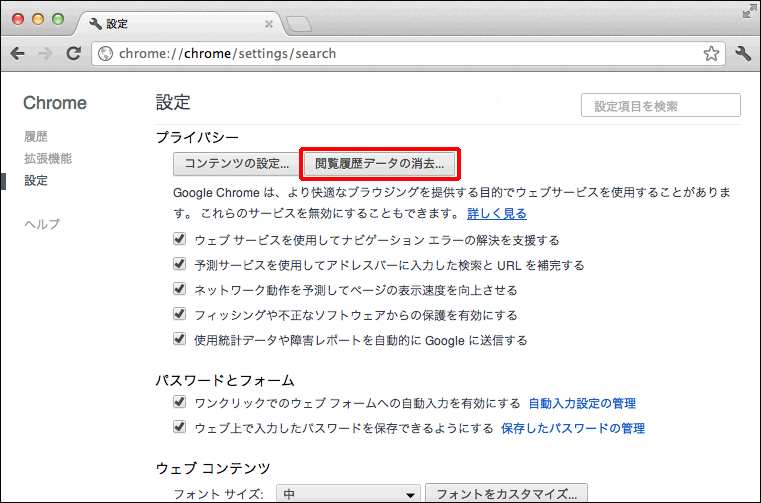Click the コンテンツの設定... button
This screenshot has height=503, width=761.
point(236,164)
